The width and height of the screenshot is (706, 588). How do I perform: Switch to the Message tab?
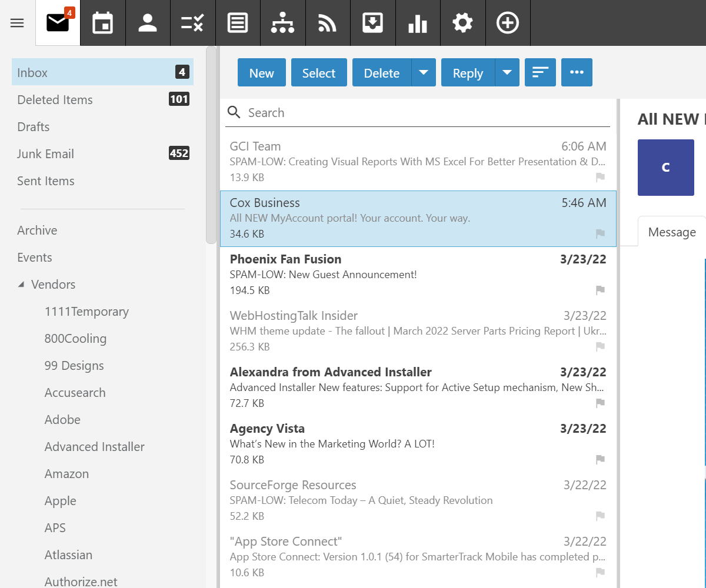pyautogui.click(x=671, y=232)
